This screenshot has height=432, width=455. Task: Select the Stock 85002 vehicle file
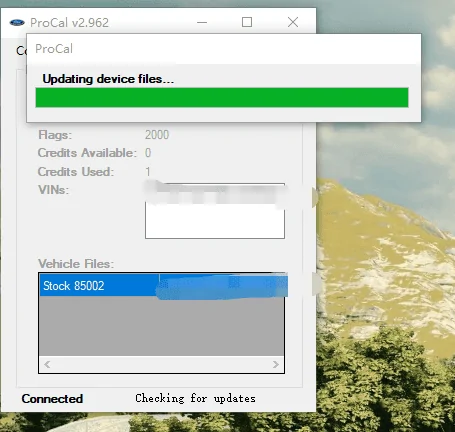[163, 285]
